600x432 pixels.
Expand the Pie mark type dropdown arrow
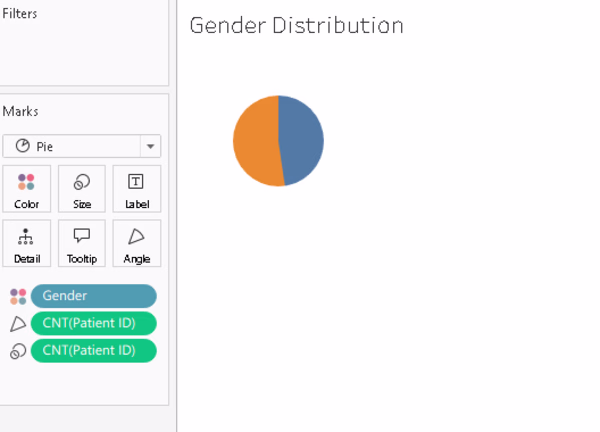(150, 146)
